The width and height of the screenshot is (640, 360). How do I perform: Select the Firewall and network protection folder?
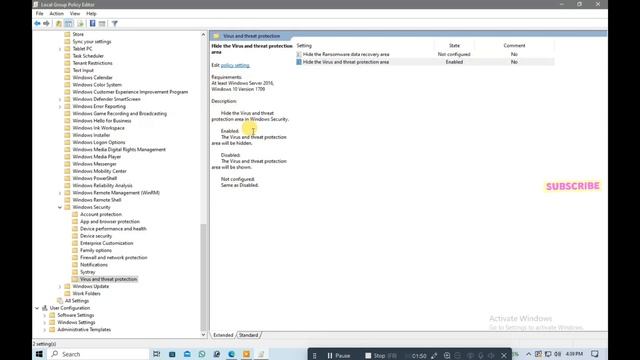(113, 258)
